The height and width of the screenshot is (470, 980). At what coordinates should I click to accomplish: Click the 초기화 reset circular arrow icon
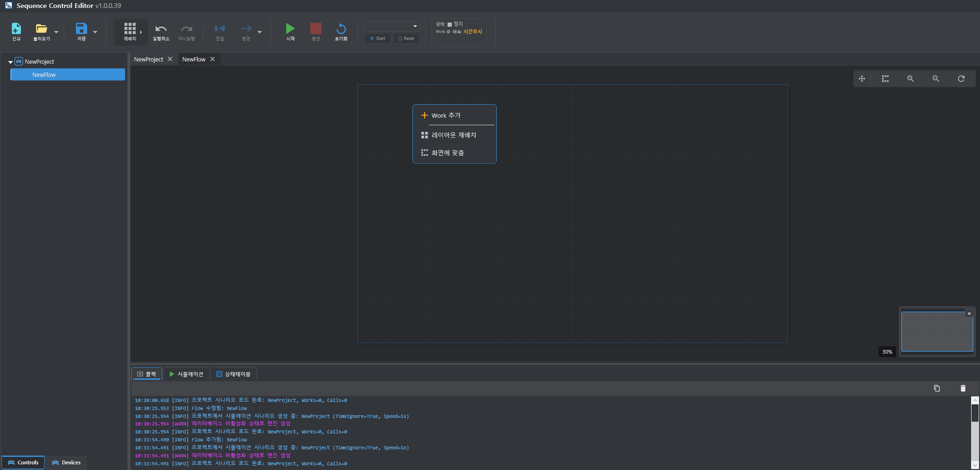coord(341,29)
